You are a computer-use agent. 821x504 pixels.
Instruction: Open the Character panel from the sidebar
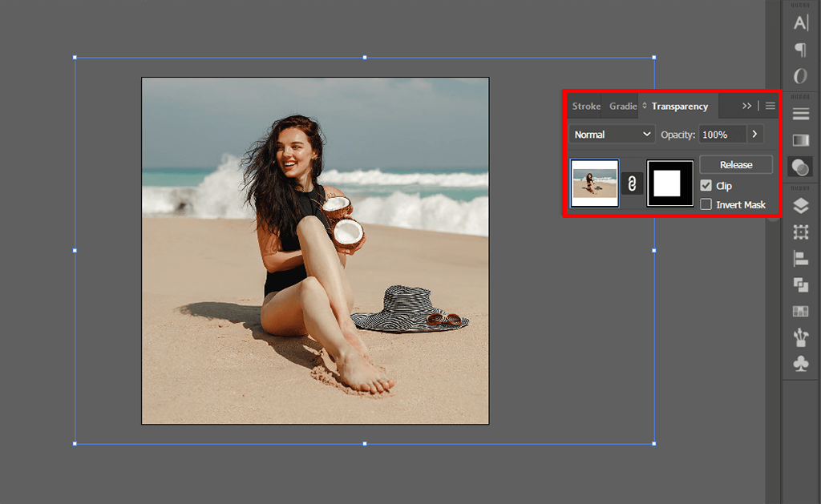coord(800,22)
